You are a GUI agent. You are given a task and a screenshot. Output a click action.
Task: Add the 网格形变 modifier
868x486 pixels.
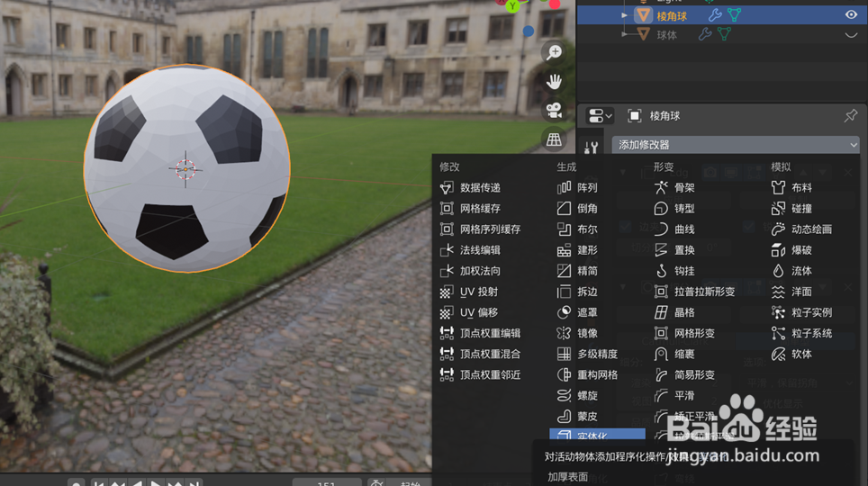pos(684,333)
